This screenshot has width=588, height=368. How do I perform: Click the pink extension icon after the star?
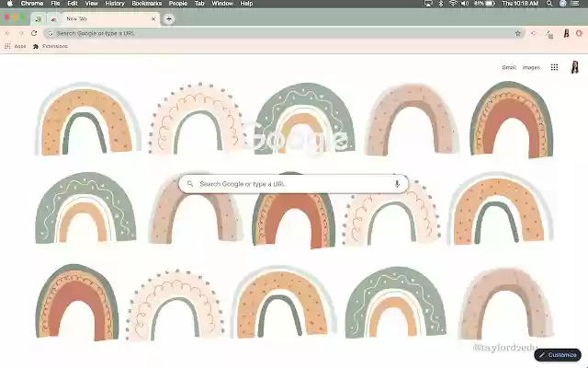(533, 33)
